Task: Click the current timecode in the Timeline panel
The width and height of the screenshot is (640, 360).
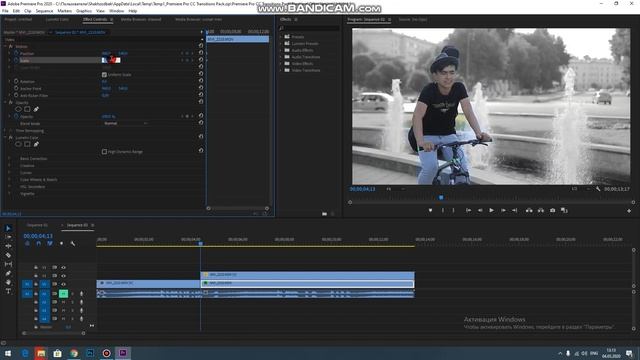Action: [x=38, y=236]
